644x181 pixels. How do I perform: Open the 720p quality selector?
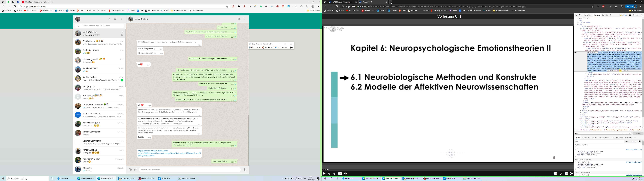tap(566, 173)
